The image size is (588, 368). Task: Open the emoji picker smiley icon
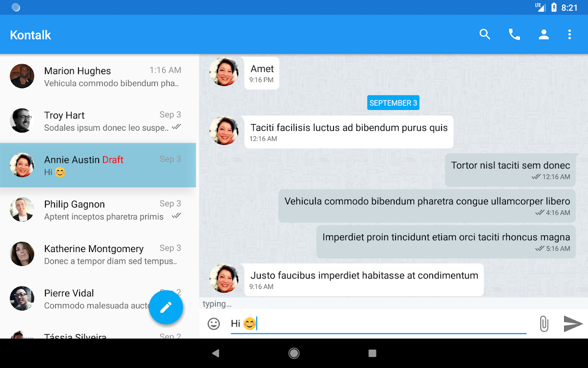214,324
